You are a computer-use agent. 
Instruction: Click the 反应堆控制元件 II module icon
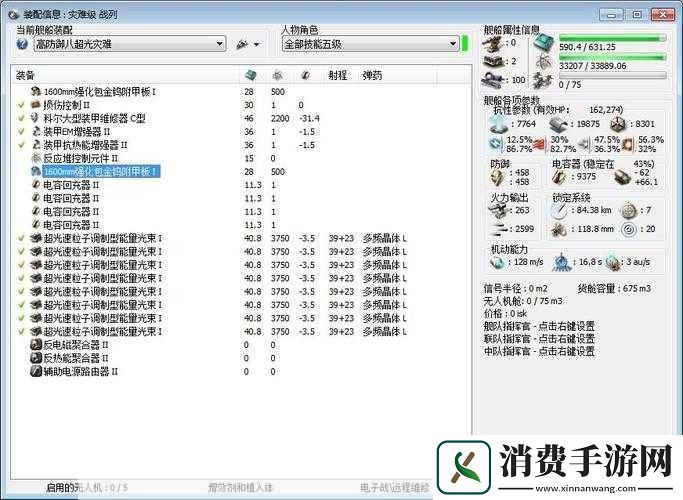[x=36, y=158]
